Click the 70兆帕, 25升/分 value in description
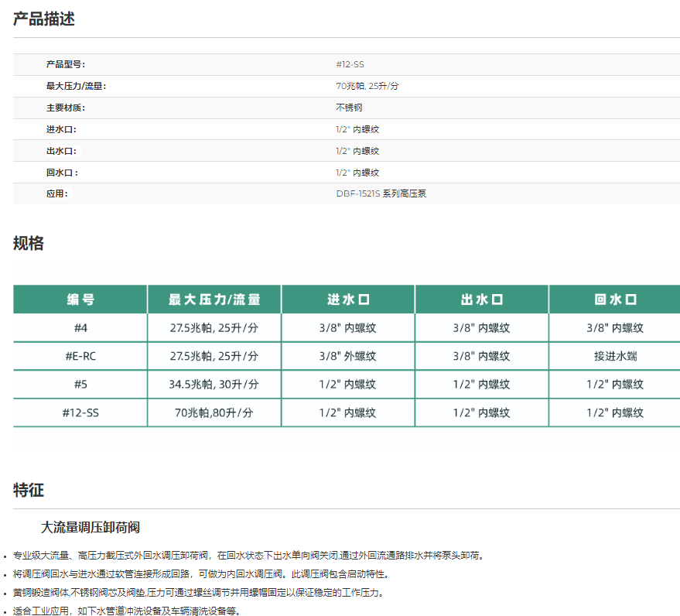The image size is (680, 616). coord(367,86)
